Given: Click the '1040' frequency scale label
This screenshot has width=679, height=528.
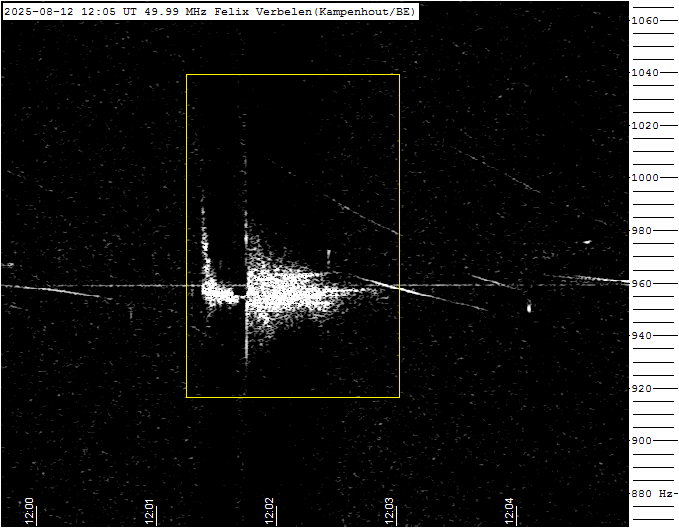Looking at the screenshot, I should [645, 72].
